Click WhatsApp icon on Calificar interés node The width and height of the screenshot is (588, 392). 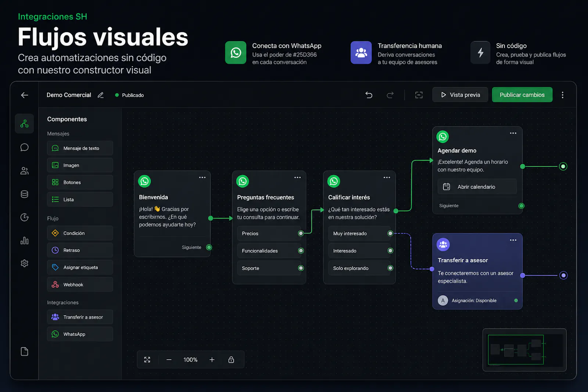coord(334,181)
